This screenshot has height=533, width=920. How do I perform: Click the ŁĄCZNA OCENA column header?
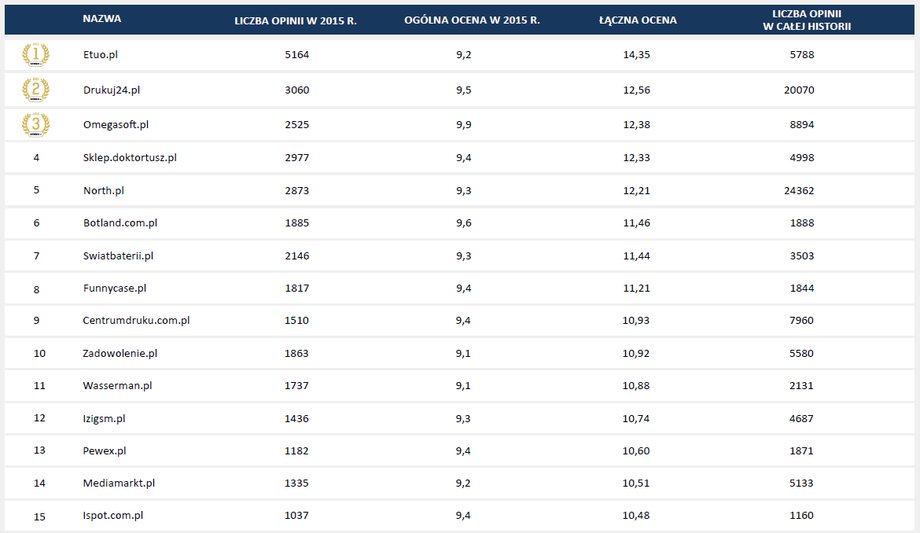[x=638, y=21]
